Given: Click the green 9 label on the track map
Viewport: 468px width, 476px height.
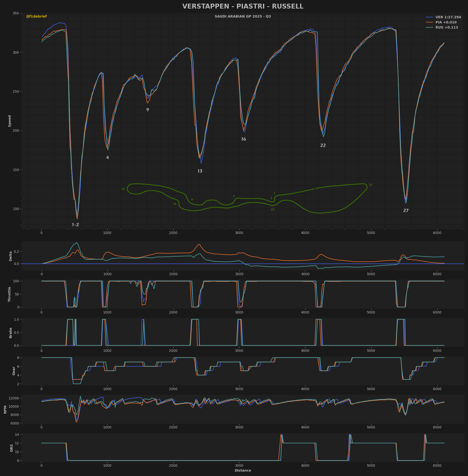Looking at the screenshot, I should 192,200.
